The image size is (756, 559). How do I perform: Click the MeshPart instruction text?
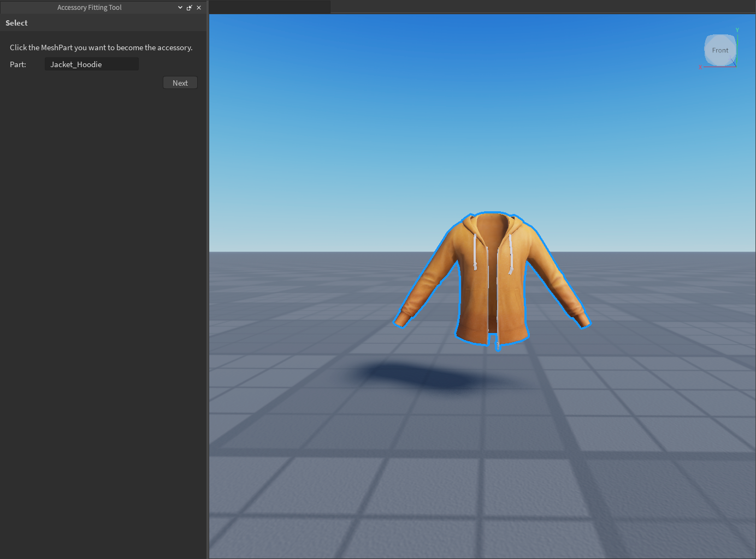101,47
